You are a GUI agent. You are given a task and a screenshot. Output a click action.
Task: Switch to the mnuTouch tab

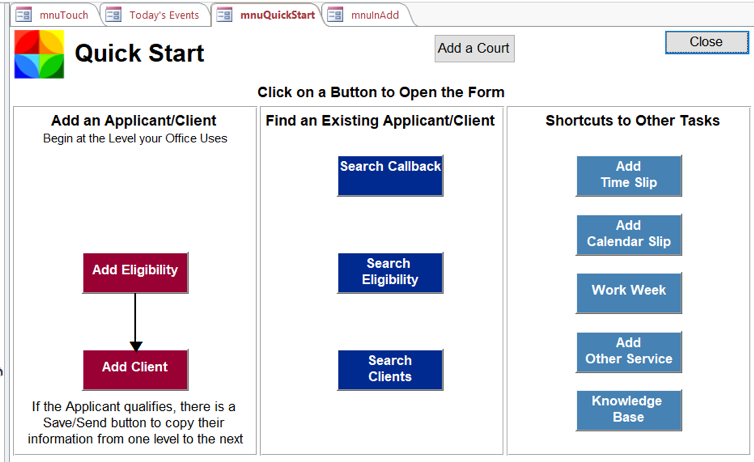tap(63, 15)
